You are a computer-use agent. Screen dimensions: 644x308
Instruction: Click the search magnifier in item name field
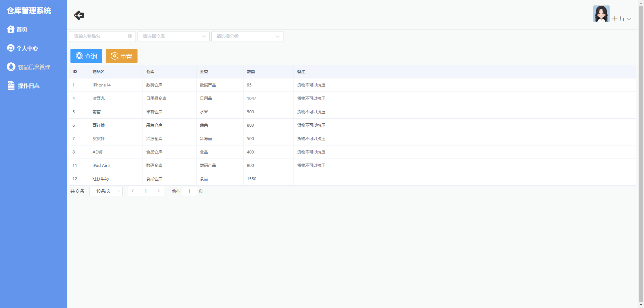point(130,37)
